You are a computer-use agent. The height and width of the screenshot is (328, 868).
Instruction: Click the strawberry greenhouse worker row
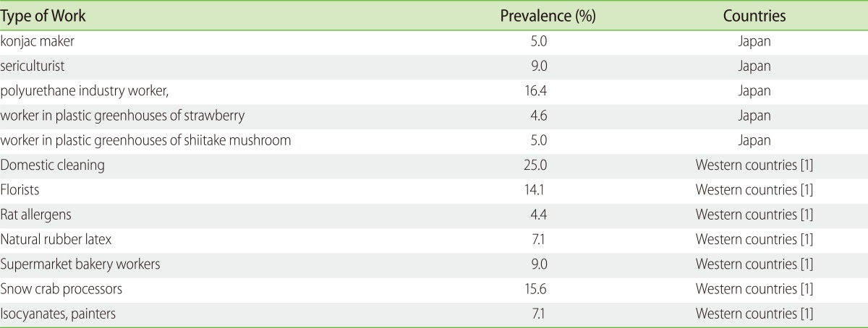(434, 116)
